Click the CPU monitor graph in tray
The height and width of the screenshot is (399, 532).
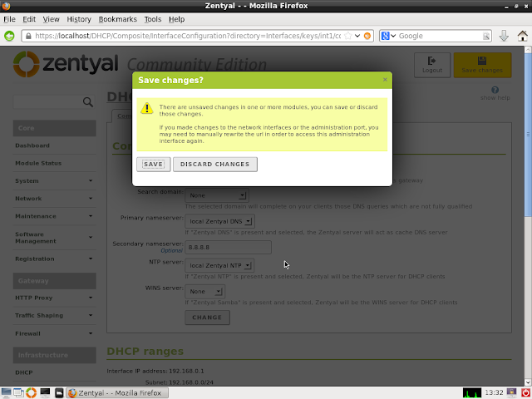pyautogui.click(x=472, y=393)
